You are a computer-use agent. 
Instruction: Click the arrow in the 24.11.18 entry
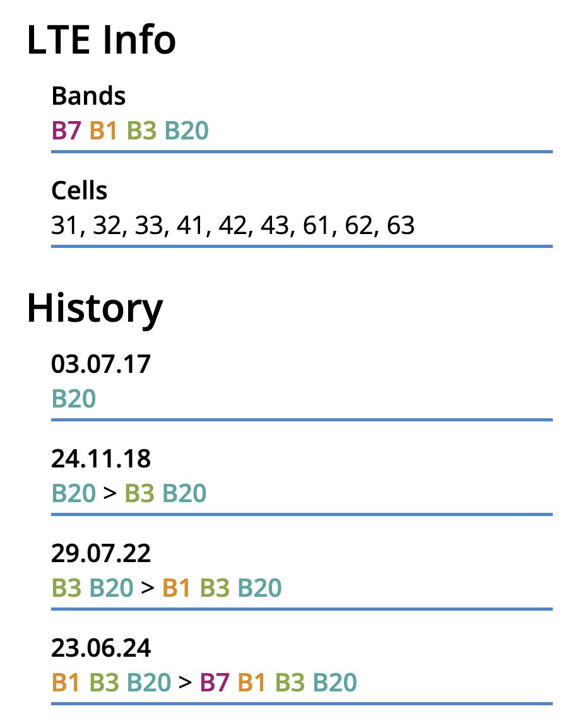(x=110, y=493)
